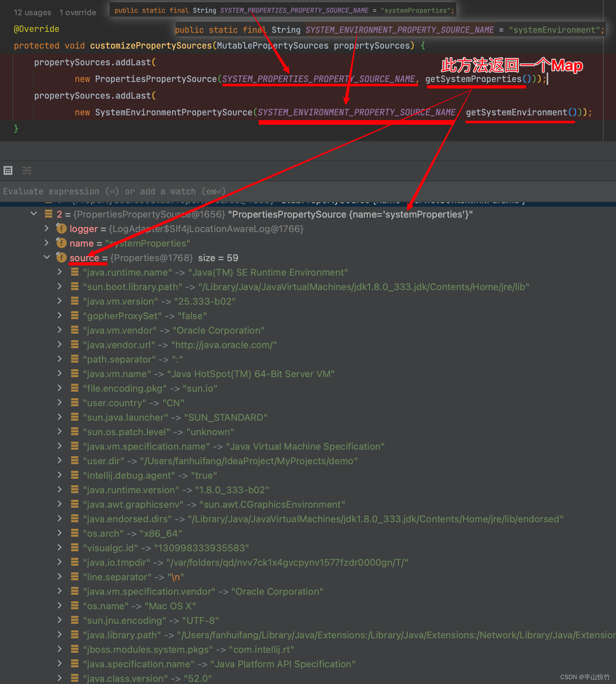Expand the name field node
Viewport: 616px width, 684px height.
click(x=46, y=243)
